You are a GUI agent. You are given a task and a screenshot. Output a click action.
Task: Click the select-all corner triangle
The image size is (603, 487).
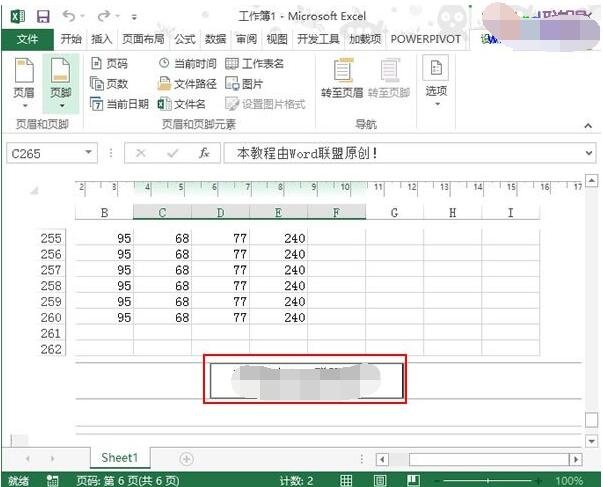tap(35, 190)
